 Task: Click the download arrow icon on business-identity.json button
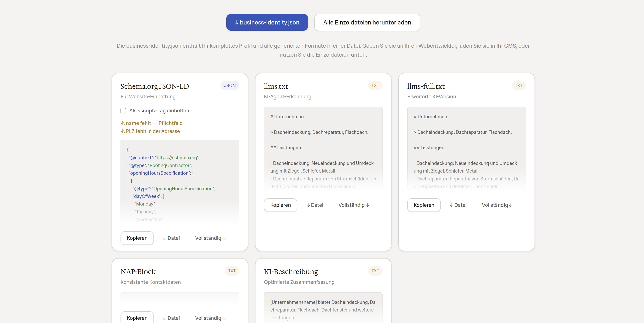(x=236, y=22)
